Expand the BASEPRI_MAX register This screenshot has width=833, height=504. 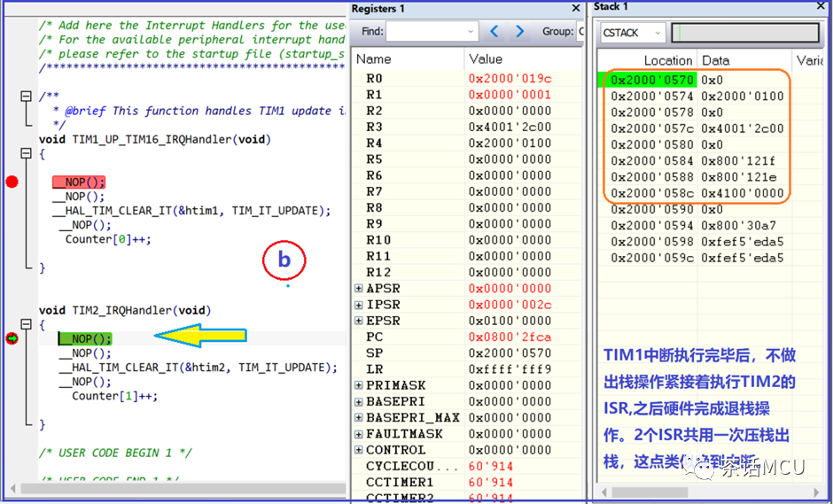click(359, 417)
